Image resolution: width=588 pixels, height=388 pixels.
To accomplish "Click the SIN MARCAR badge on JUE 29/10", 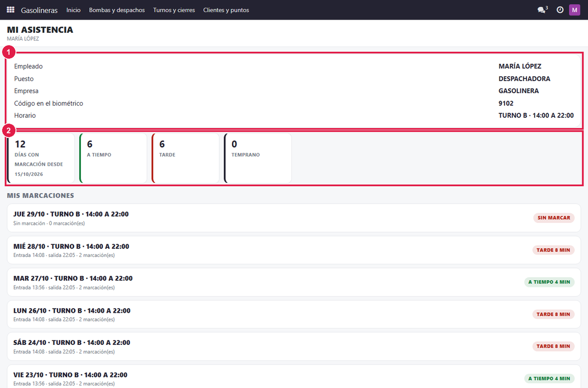I will point(554,218).
